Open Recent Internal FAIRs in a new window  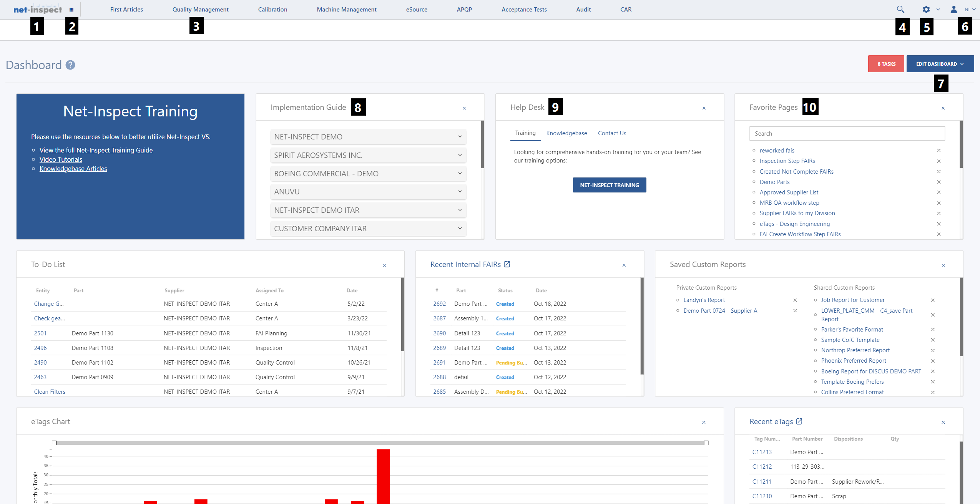tap(507, 264)
